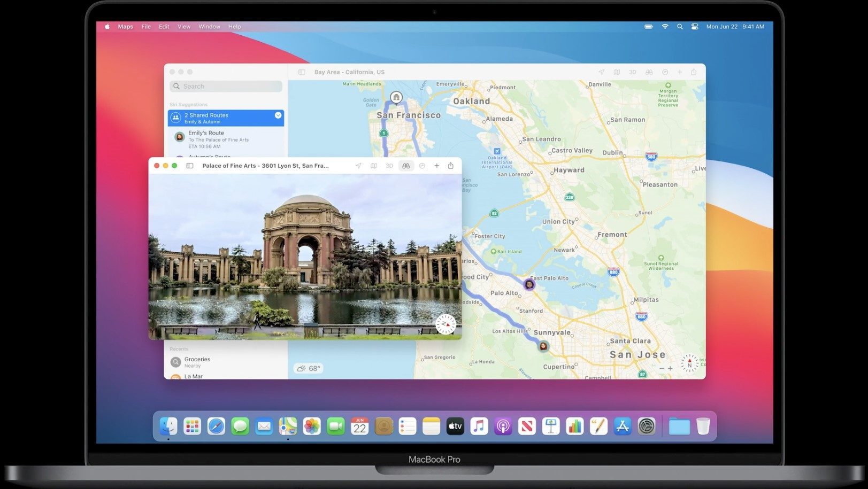Open the Window menu in menu bar
The width and height of the screenshot is (868, 489).
pos(209,27)
